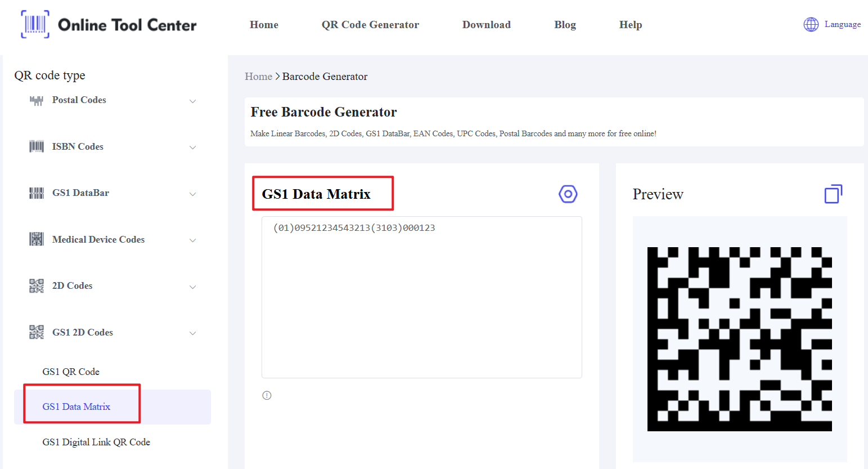Click the Free Barcode Generator heading
The height and width of the screenshot is (469, 868).
[323, 112]
